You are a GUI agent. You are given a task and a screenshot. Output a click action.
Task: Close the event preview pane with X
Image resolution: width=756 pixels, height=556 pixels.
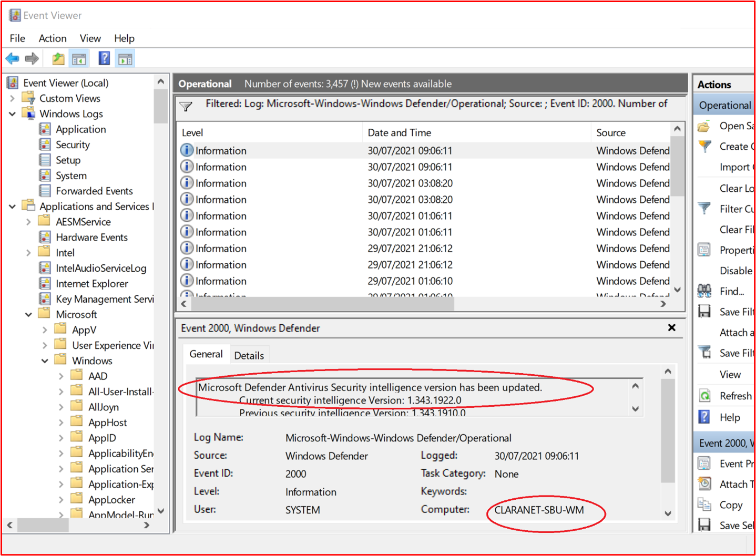point(671,327)
